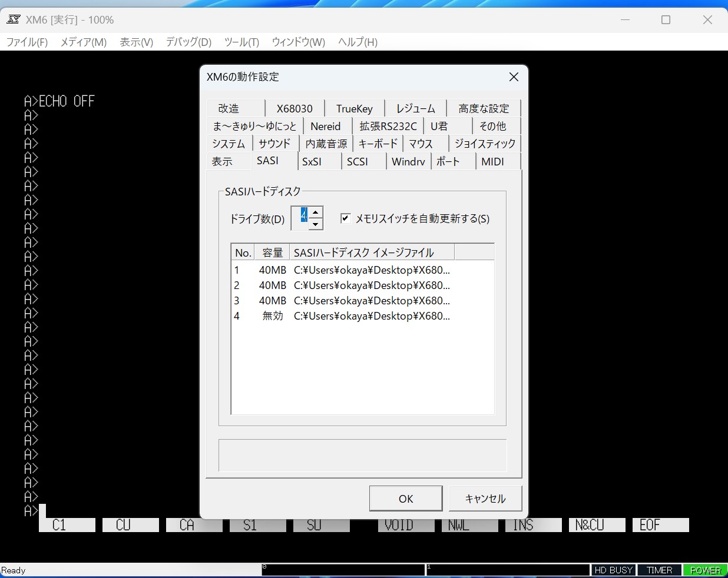This screenshot has height=578, width=728.
Task: Increase drive count with up arrow
Action: [x=316, y=212]
